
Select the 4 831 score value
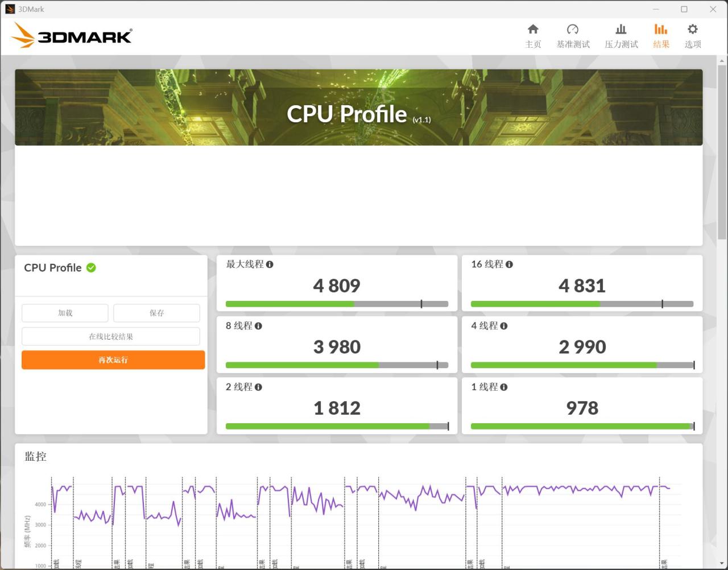582,286
